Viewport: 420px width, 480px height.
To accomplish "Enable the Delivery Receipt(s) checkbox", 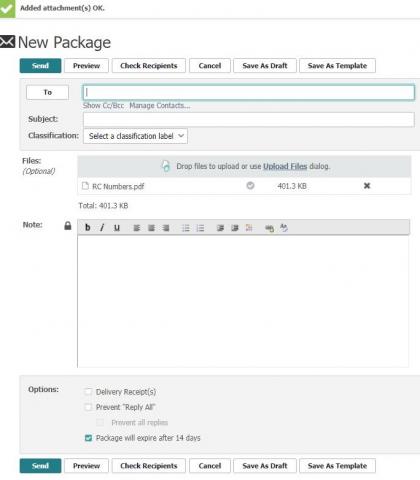I will click(88, 392).
